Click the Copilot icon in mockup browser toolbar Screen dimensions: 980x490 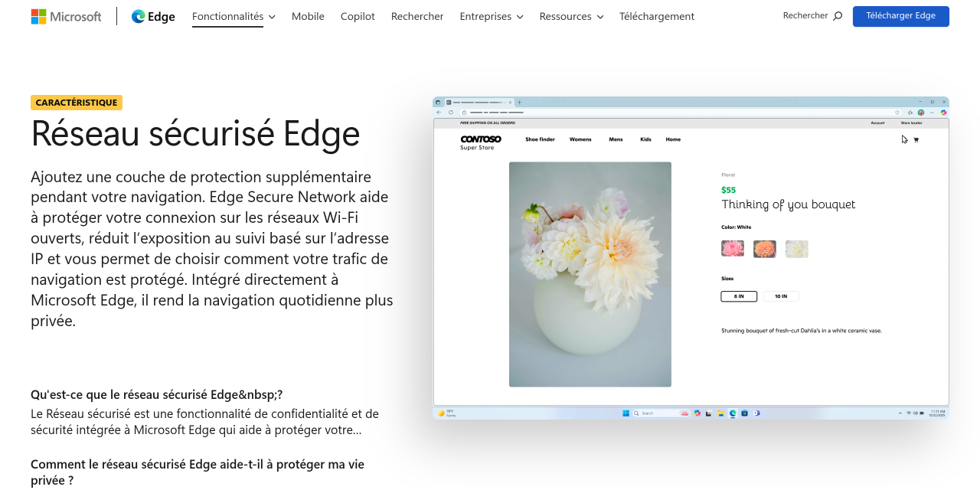pos(943,113)
